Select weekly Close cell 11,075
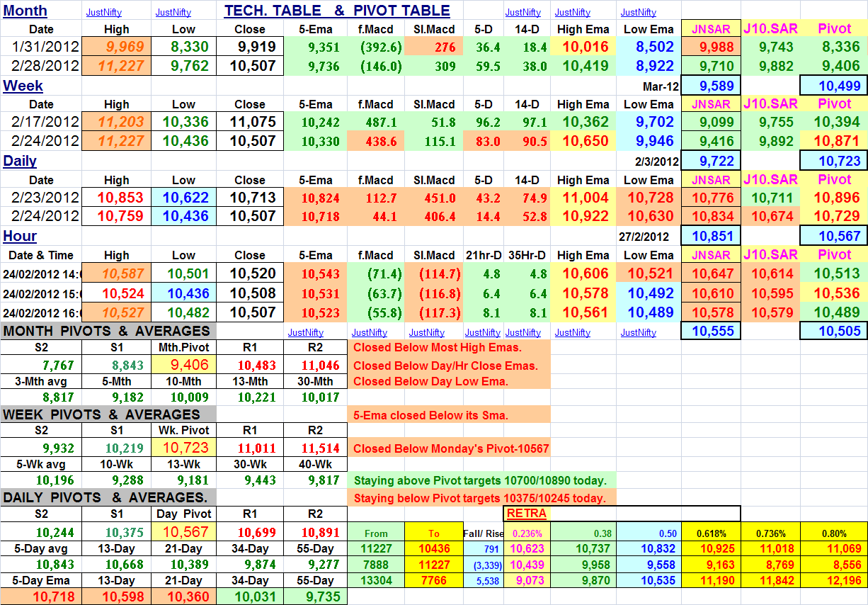The width and height of the screenshot is (868, 605). (250, 122)
